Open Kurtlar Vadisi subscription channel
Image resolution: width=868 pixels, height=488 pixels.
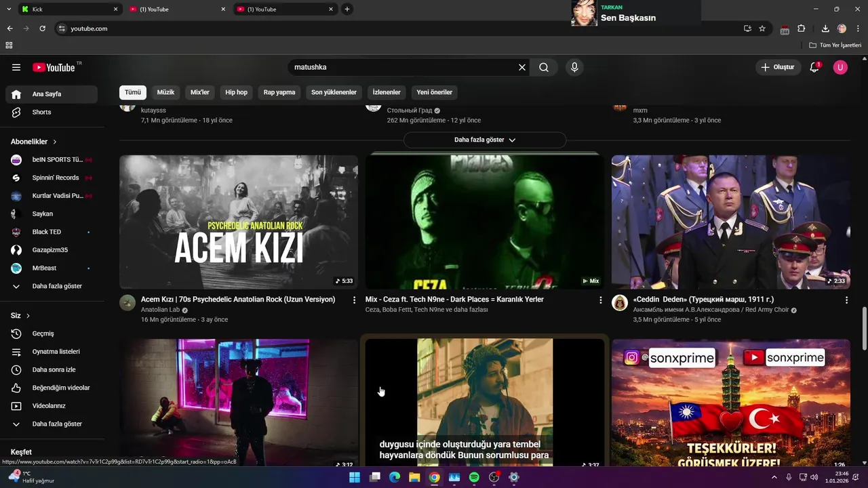52,196
